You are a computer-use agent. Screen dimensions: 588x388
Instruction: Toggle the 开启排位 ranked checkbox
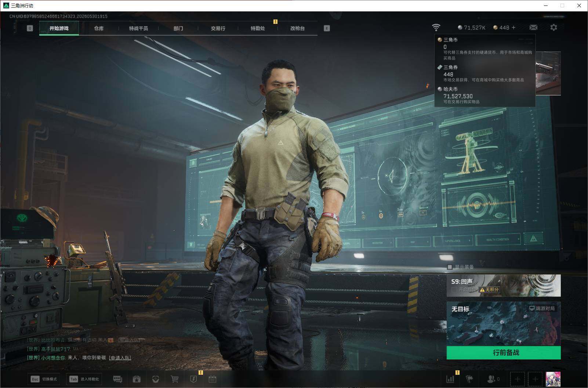pos(454,290)
